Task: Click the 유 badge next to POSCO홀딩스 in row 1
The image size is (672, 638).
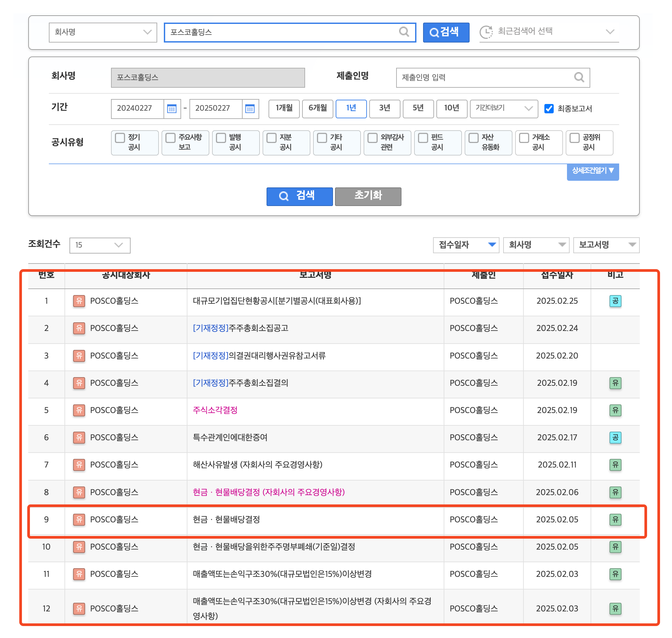Action: pos(78,301)
